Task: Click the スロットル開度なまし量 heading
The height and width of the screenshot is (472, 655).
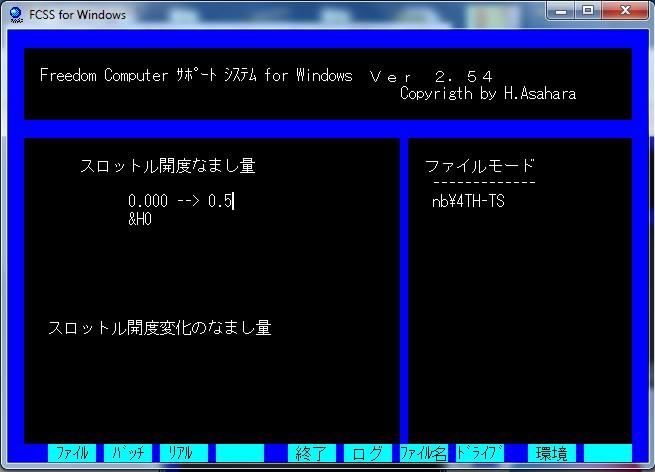Action: [168, 166]
